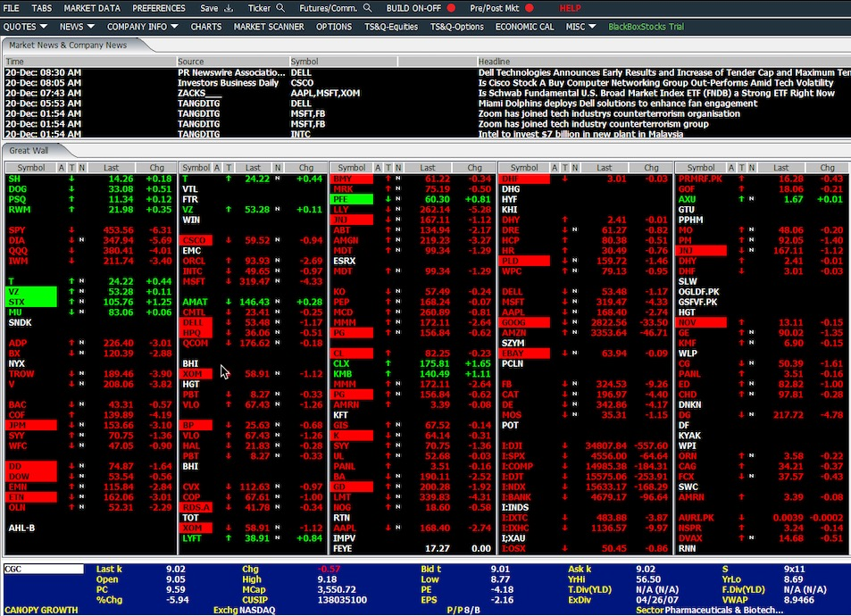Click the LYFT symbol row
The height and width of the screenshot is (616, 851).
click(253, 538)
